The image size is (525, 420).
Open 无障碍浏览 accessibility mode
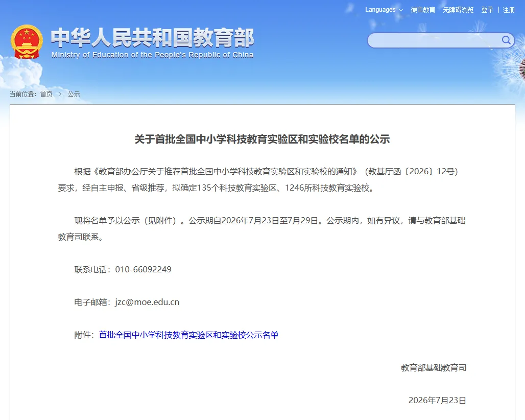point(458,10)
